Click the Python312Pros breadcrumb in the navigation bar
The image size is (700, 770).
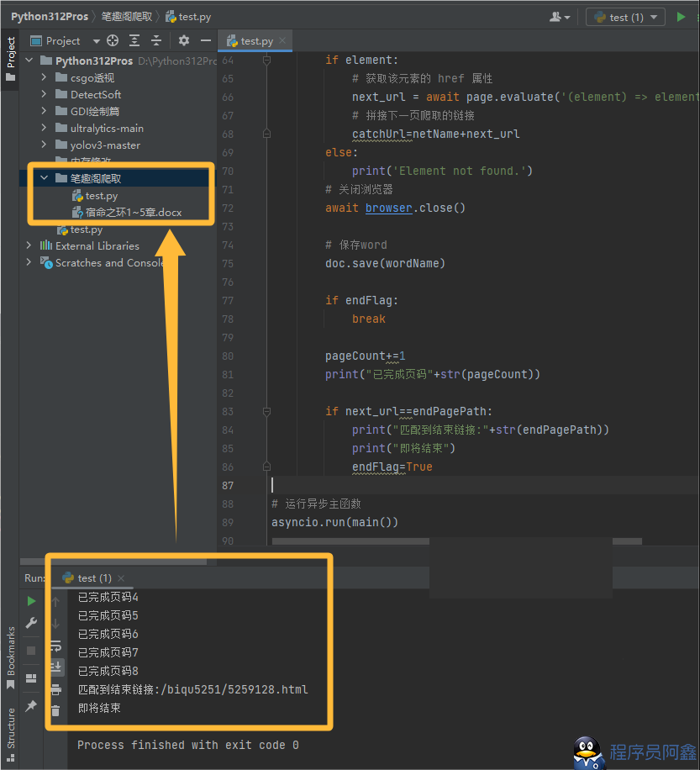click(50, 17)
